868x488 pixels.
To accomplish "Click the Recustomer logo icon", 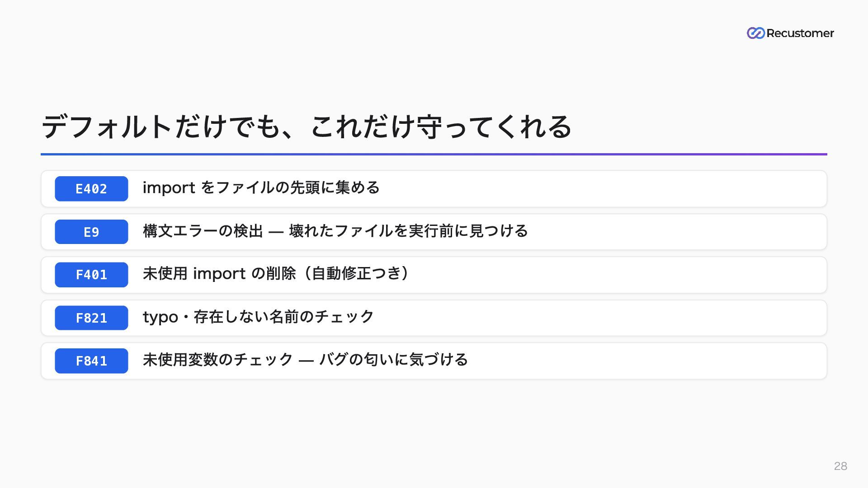I will click(755, 33).
